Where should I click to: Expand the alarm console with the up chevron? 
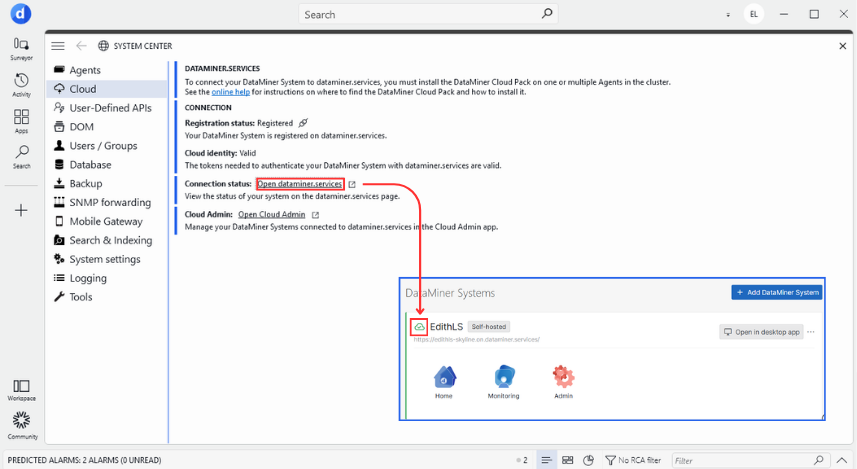coord(842,460)
